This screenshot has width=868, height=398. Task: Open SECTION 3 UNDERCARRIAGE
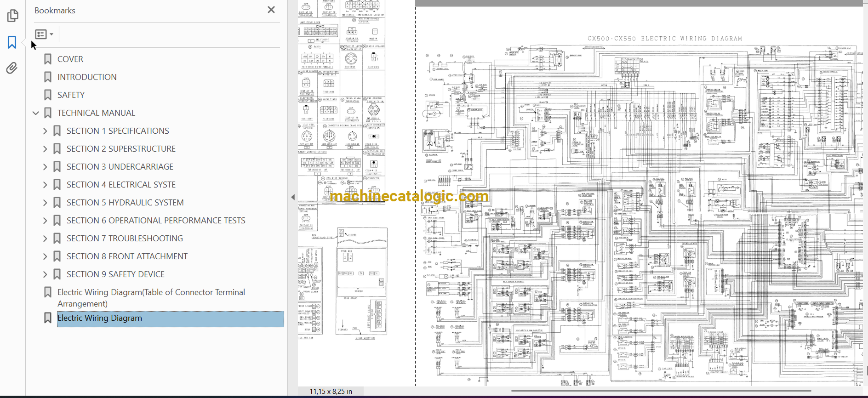tap(120, 167)
